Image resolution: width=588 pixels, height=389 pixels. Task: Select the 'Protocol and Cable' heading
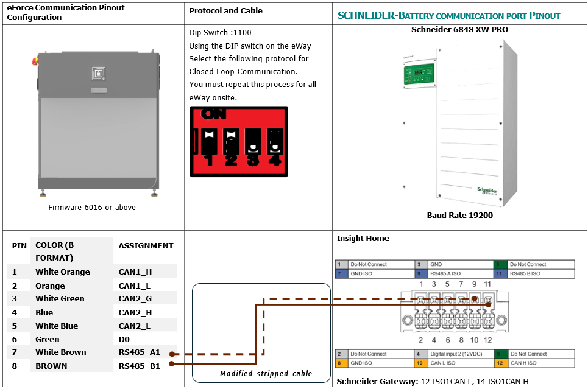(x=225, y=10)
